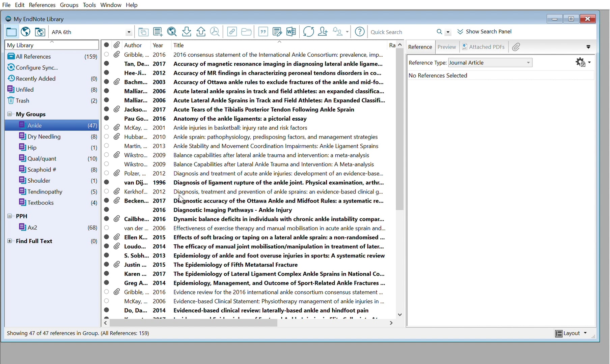Open the Groups menu
The height and width of the screenshot is (364, 610).
pos(69,5)
